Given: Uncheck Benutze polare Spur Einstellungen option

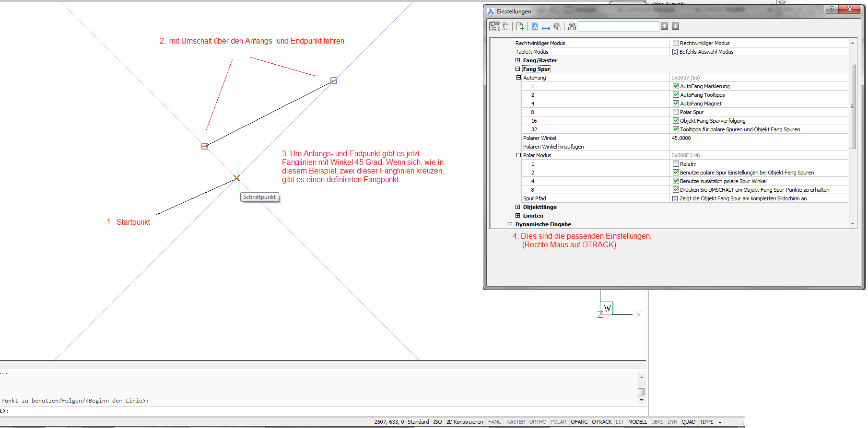Looking at the screenshot, I should pos(676,173).
